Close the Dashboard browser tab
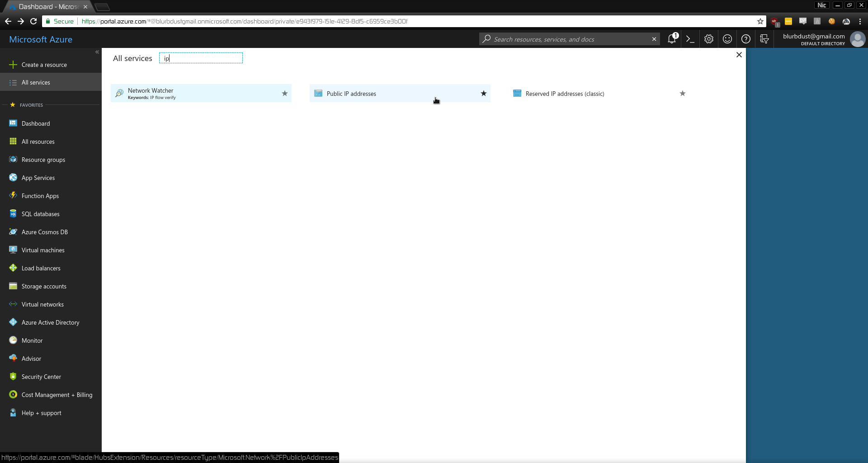868x463 pixels. tap(85, 7)
